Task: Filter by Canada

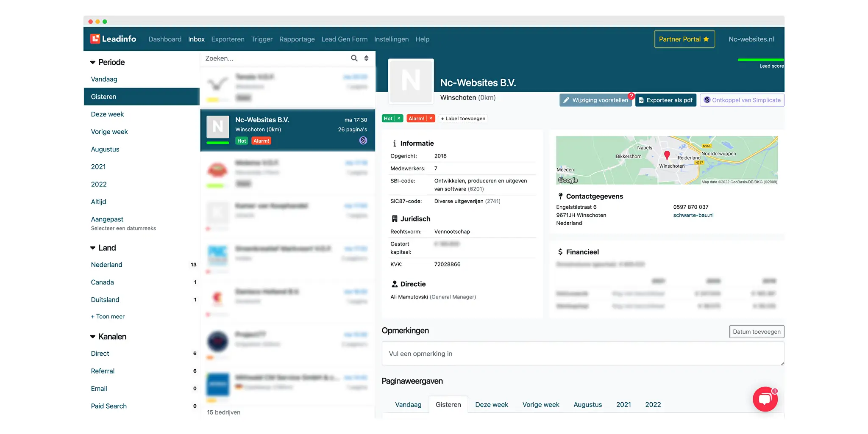Action: click(102, 282)
